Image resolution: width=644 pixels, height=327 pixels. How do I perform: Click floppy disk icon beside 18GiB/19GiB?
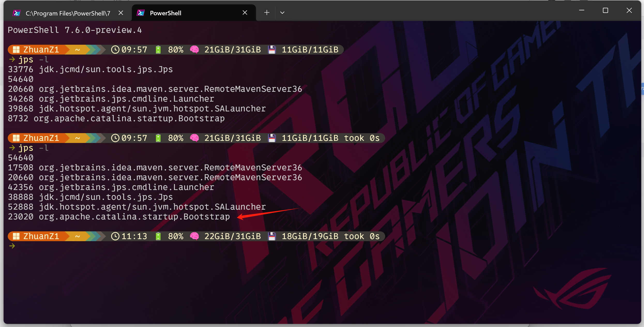tap(272, 236)
